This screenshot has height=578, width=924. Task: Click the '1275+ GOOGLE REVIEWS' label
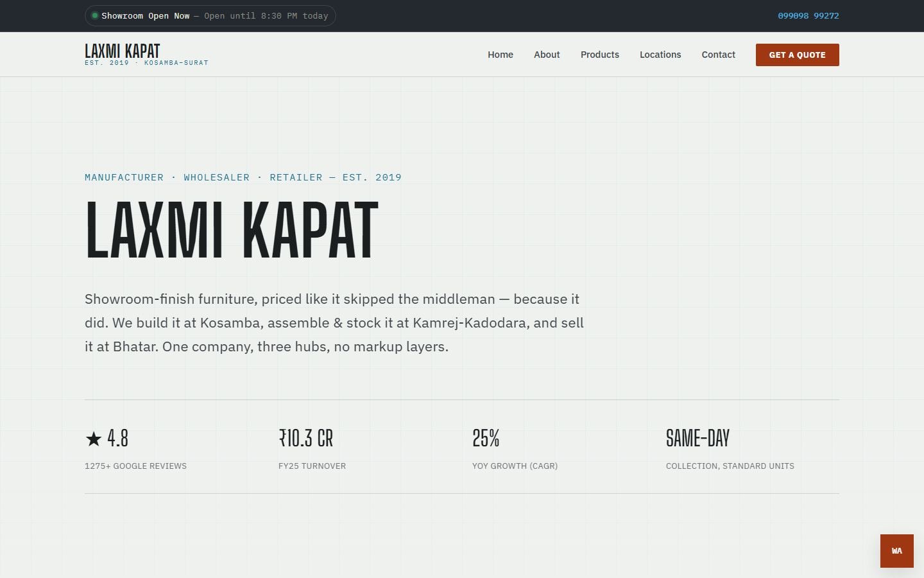click(x=135, y=466)
